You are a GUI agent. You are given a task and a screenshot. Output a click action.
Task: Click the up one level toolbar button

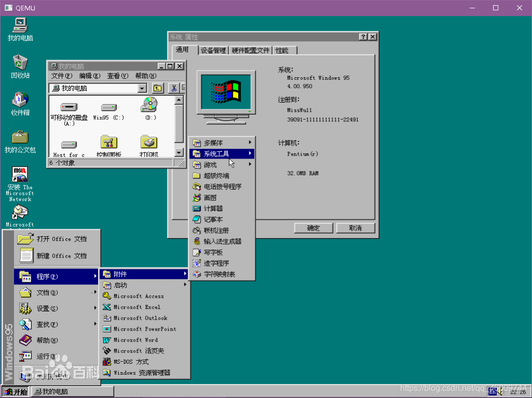click(x=157, y=89)
